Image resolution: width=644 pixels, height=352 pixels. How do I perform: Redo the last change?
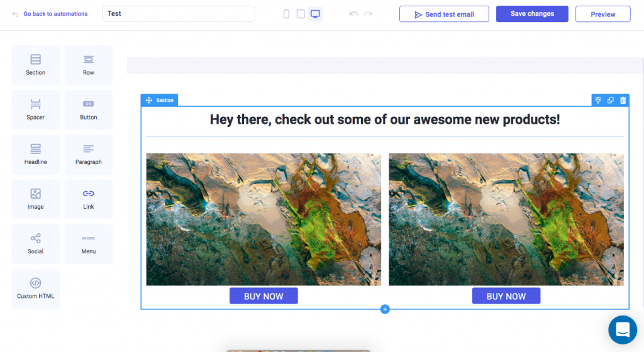point(369,14)
